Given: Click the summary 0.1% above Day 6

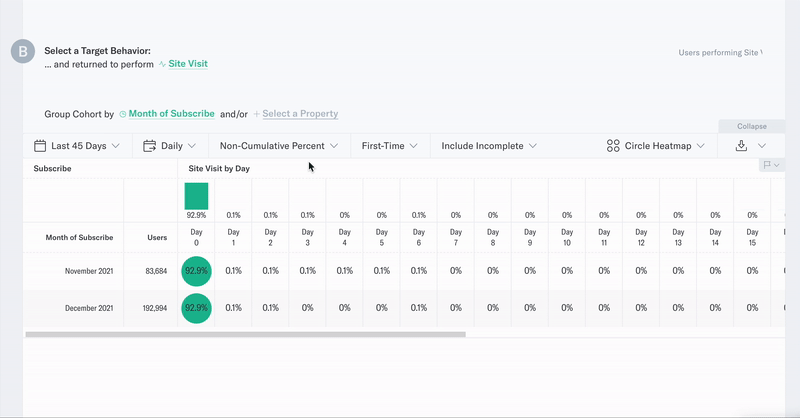Looking at the screenshot, I should (419, 215).
